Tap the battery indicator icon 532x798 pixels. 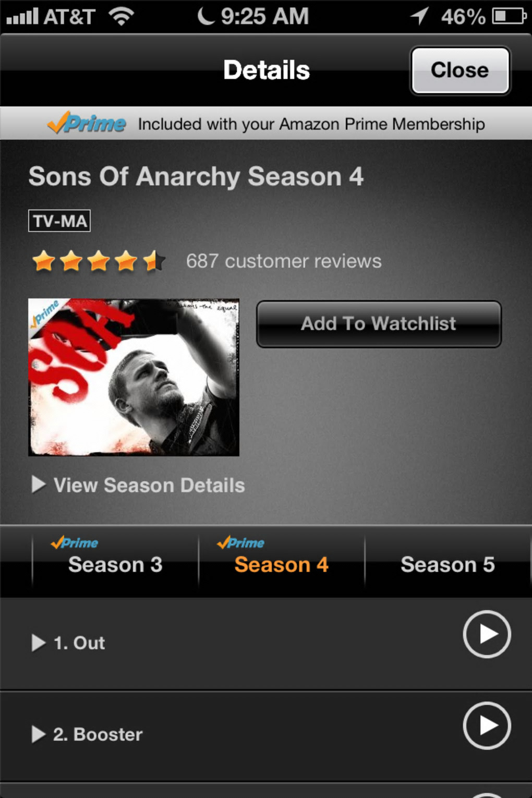click(x=509, y=16)
